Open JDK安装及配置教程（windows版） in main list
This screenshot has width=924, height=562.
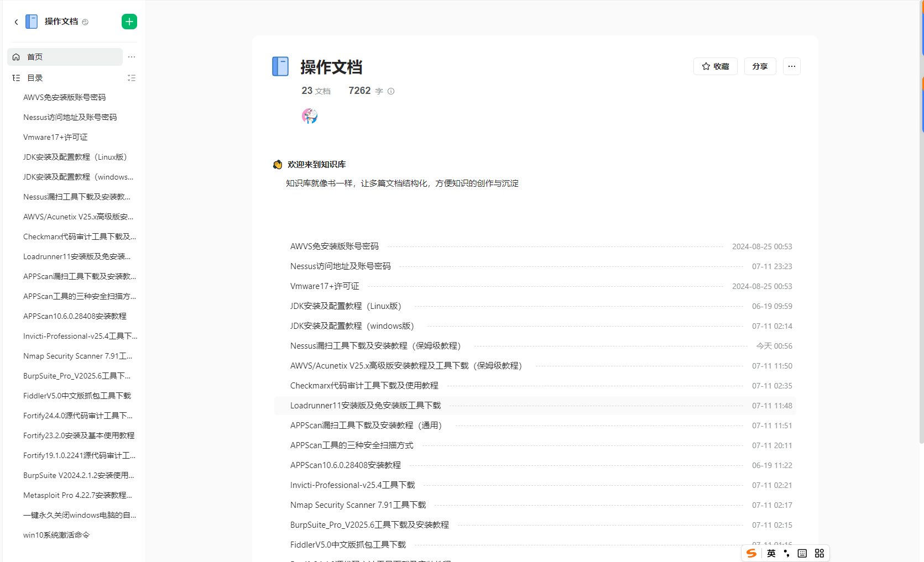(x=353, y=326)
